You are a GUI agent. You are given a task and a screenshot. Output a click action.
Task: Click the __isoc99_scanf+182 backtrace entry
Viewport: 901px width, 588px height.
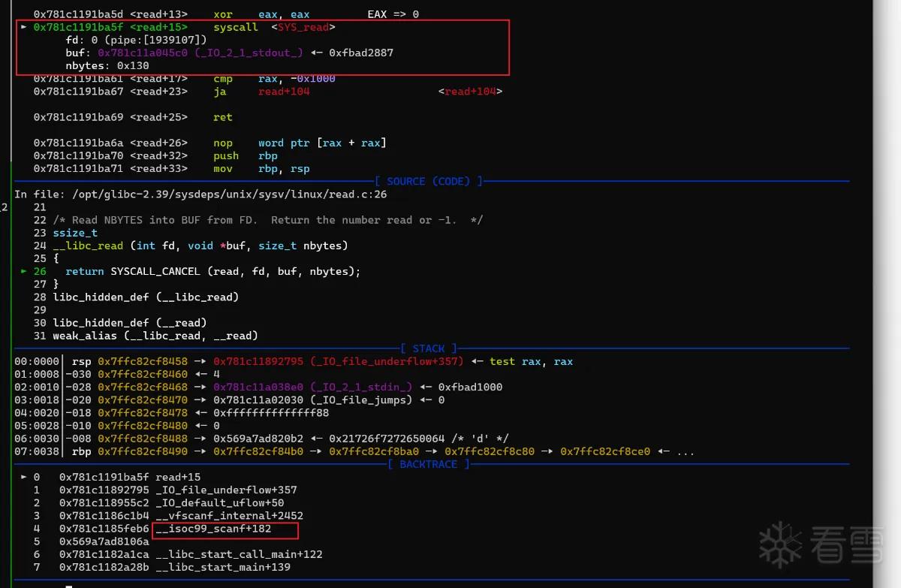coord(214,529)
